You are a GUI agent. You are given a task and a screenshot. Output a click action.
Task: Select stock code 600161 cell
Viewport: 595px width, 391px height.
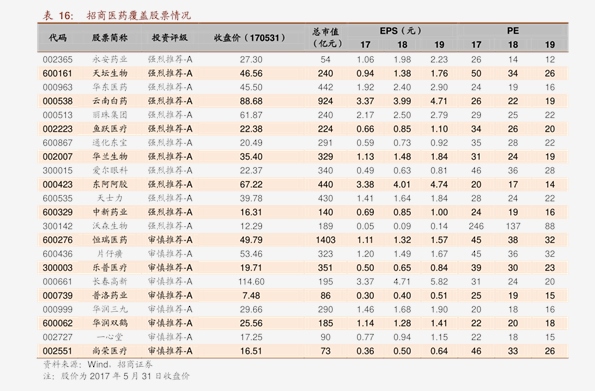coord(57,73)
